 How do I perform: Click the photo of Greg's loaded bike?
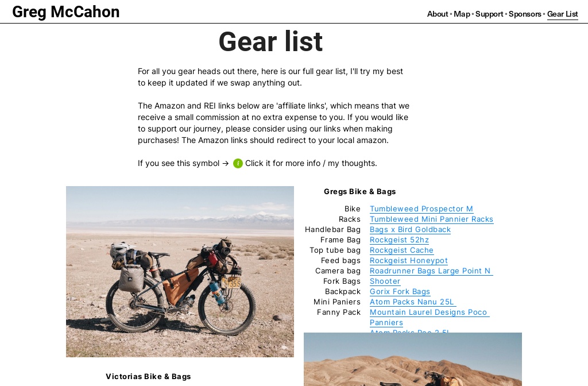point(180,271)
